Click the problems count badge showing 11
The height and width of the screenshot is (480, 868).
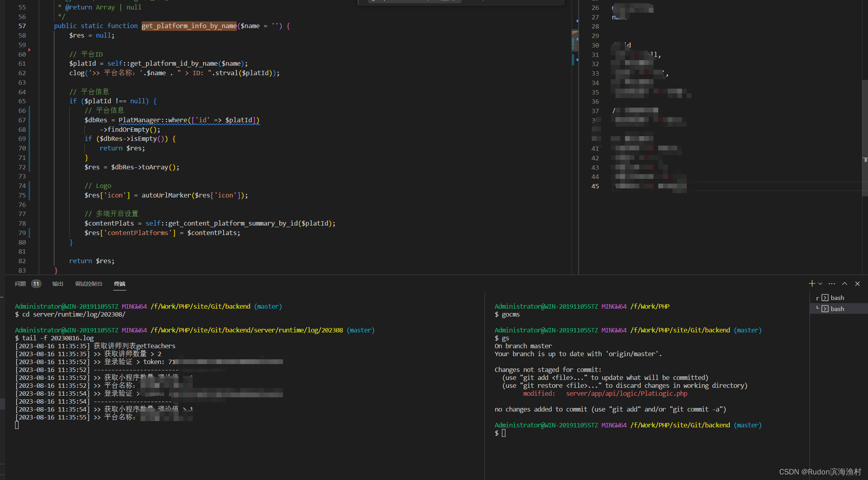[x=36, y=284]
